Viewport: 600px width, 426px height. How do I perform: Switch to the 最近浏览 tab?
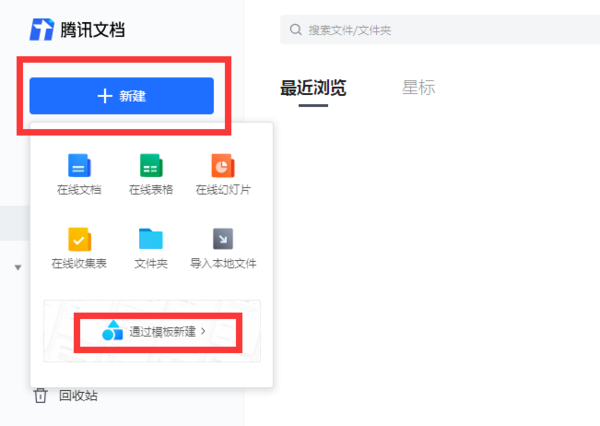coord(313,88)
